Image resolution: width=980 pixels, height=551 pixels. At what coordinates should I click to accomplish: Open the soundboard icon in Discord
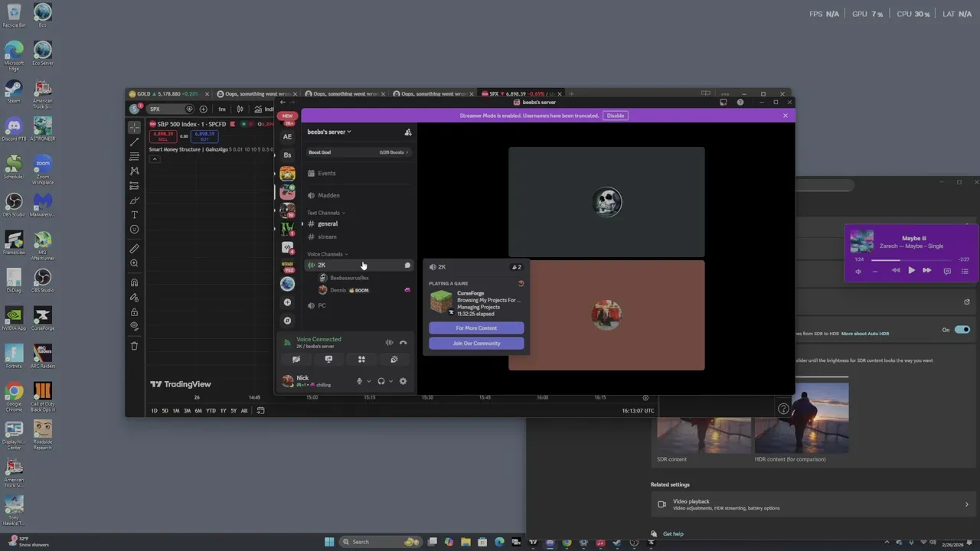point(394,359)
